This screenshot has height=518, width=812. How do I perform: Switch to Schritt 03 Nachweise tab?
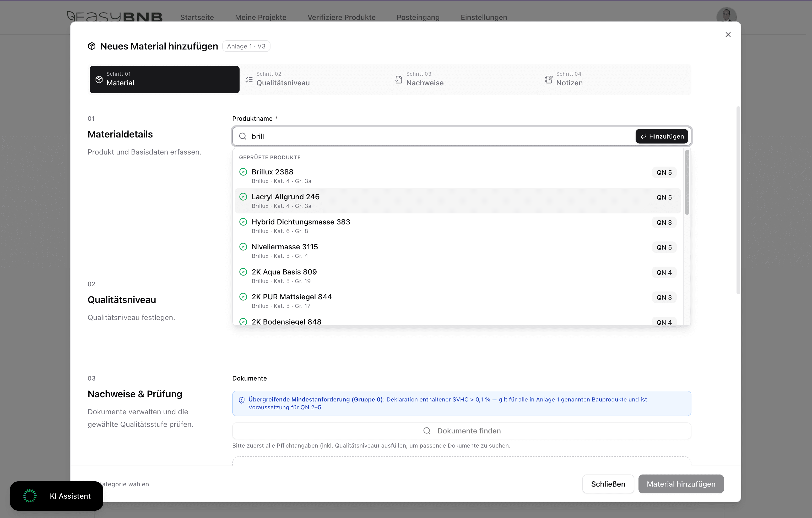464,80
